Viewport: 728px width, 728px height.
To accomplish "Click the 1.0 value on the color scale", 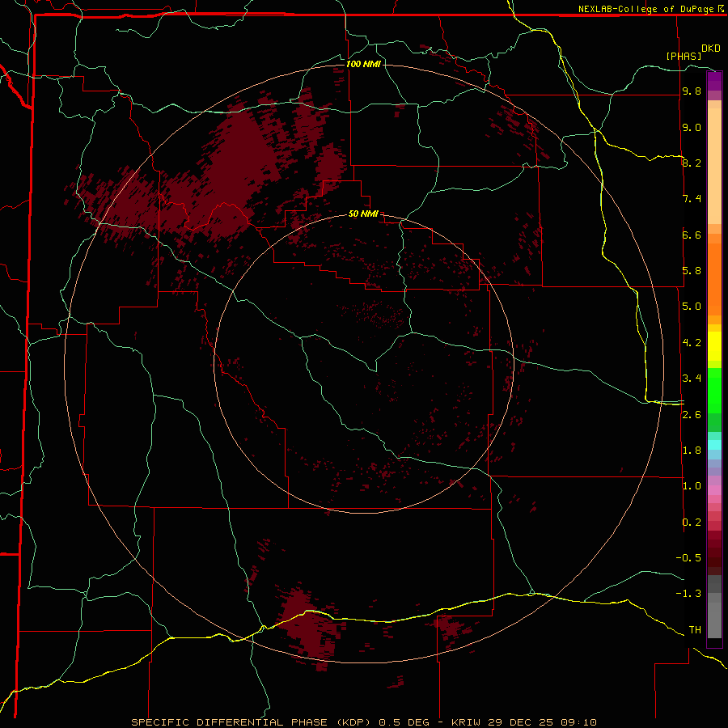I will [692, 486].
